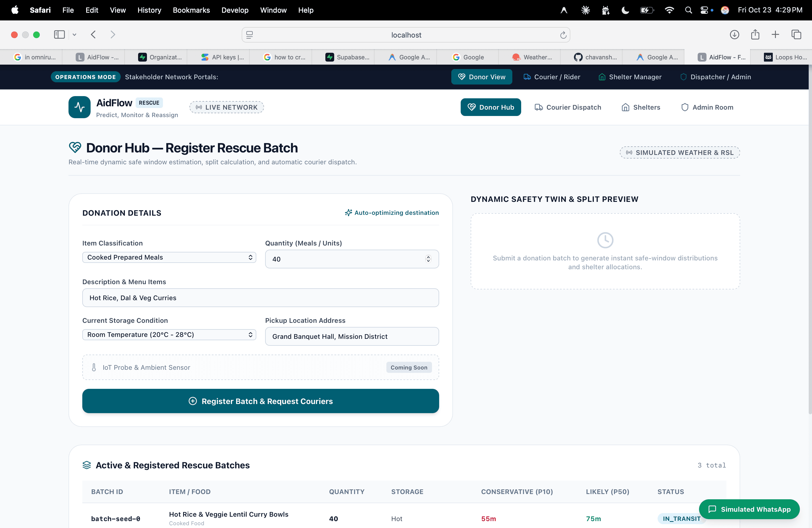
Task: Click the battery status icon
Action: 647,10
